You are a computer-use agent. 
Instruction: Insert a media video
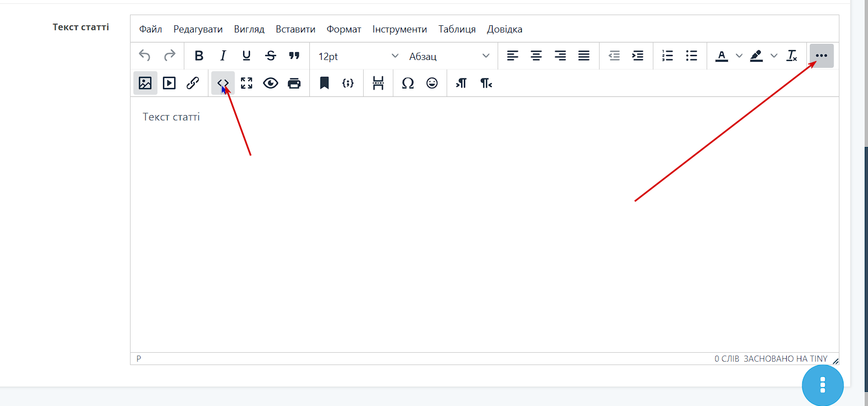(169, 83)
